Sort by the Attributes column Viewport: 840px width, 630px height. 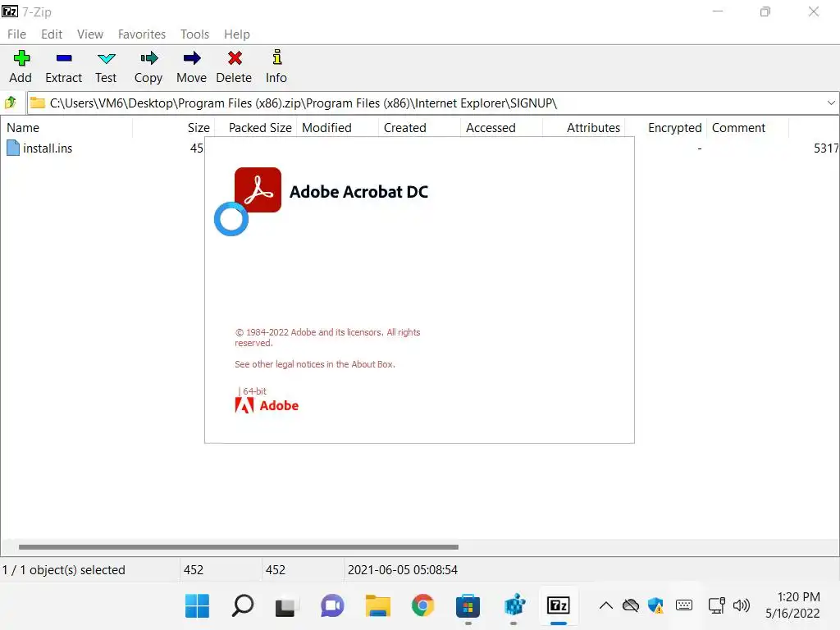click(x=583, y=127)
